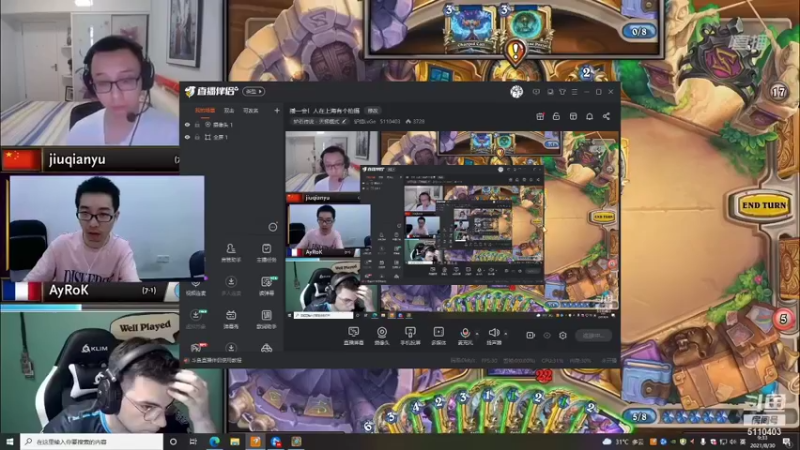Open the Windows Start menu
Viewport: 800px width, 450px height.
[x=10, y=441]
